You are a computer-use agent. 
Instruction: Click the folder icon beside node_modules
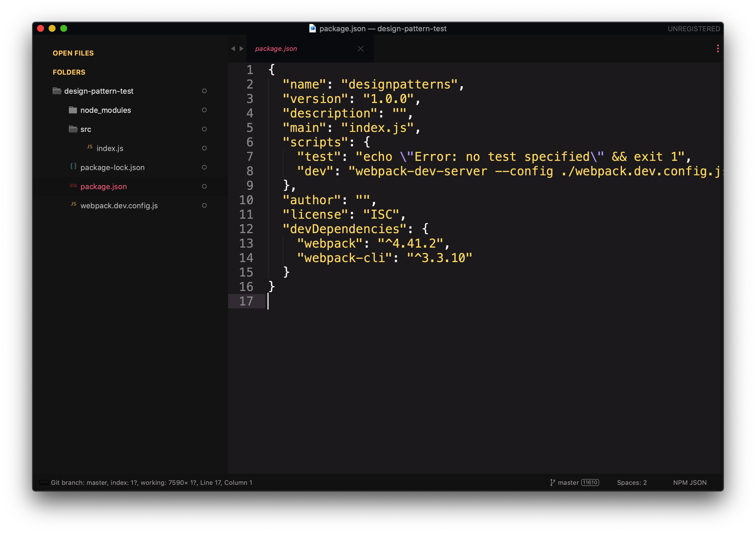73,110
